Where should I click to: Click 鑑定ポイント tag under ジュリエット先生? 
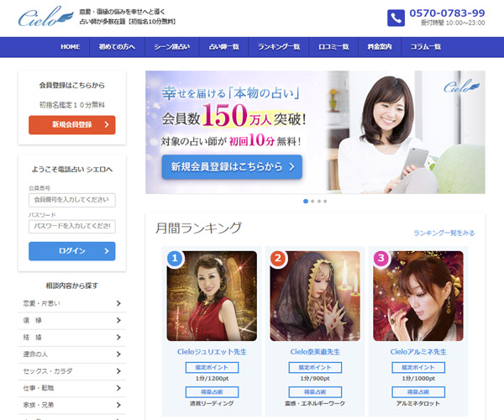click(212, 367)
